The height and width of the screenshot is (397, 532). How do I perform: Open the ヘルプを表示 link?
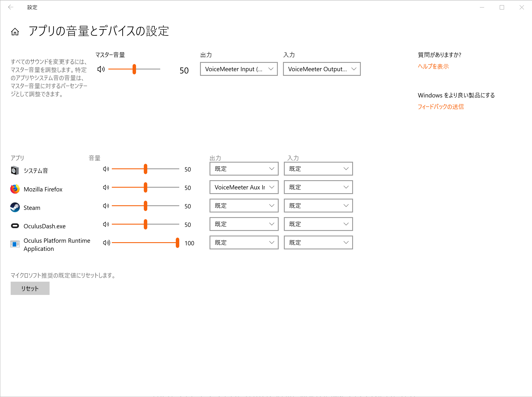433,66
